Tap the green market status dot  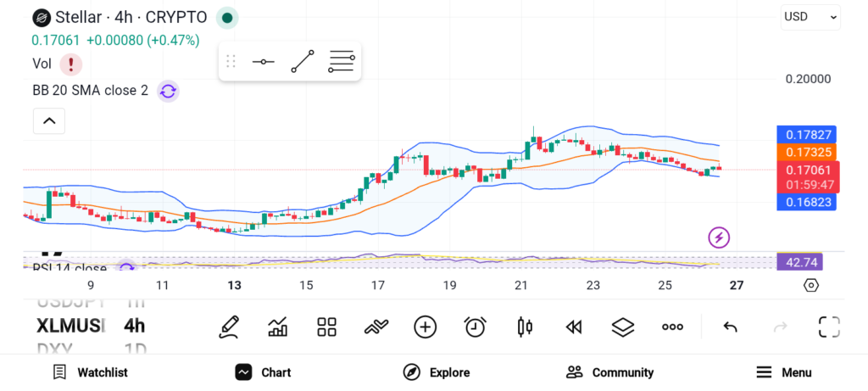coord(227,17)
